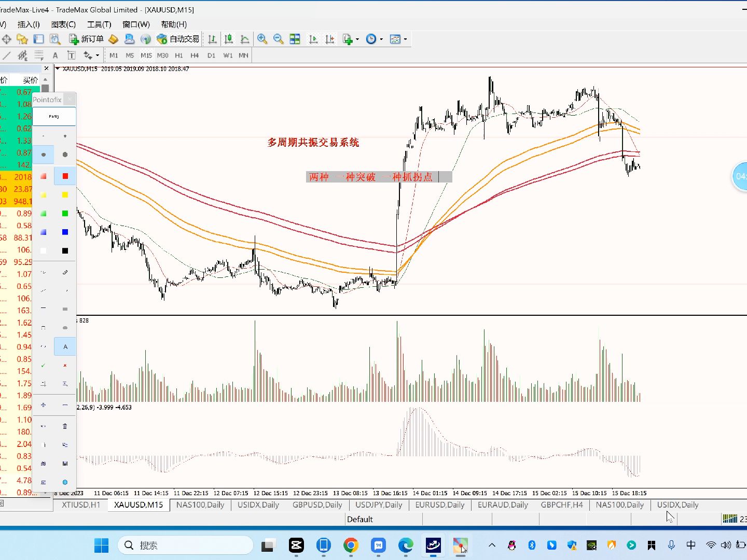Viewport: 747px width, 560px height.
Task: Toggle the M5 timeframe
Action: click(130, 55)
